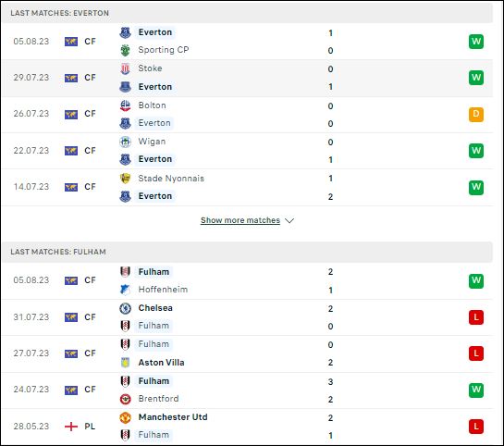504x446 pixels.
Task: Click the Manchester Utd crest icon
Action: [x=125, y=417]
